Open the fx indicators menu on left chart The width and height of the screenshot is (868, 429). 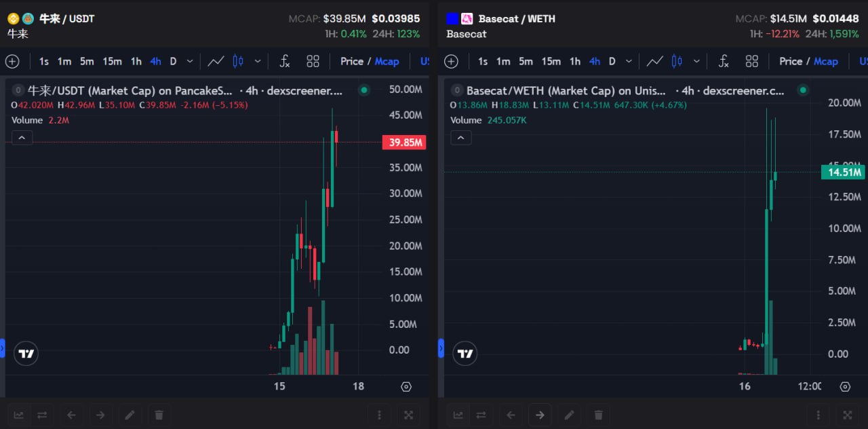(x=285, y=61)
